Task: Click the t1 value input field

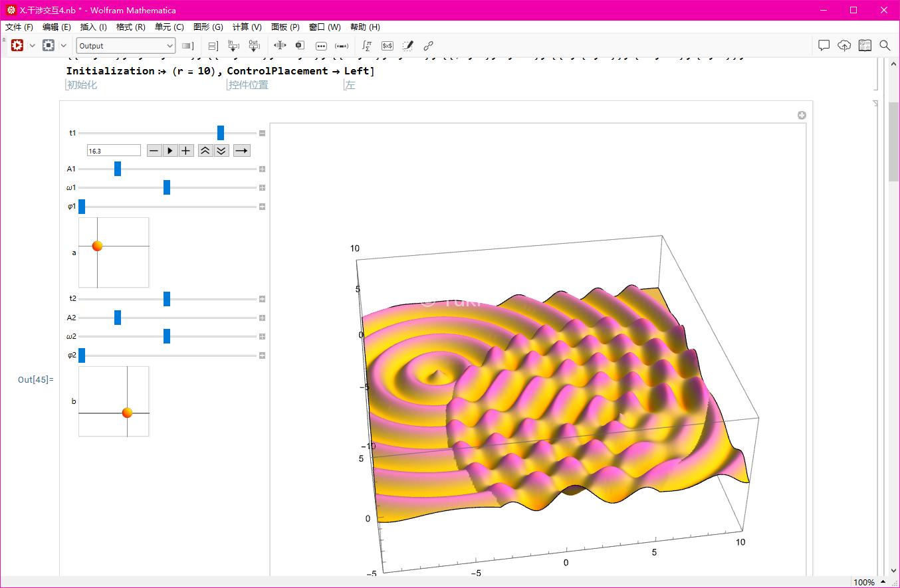Action: [x=114, y=151]
